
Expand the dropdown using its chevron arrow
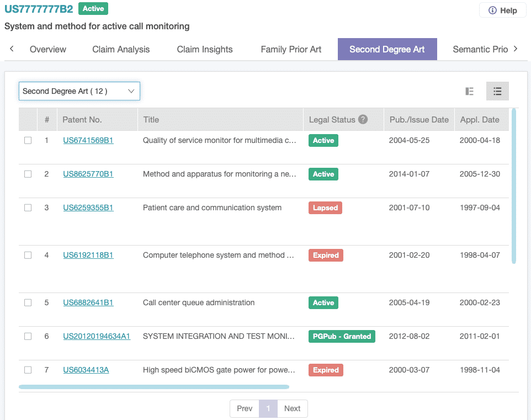point(131,91)
